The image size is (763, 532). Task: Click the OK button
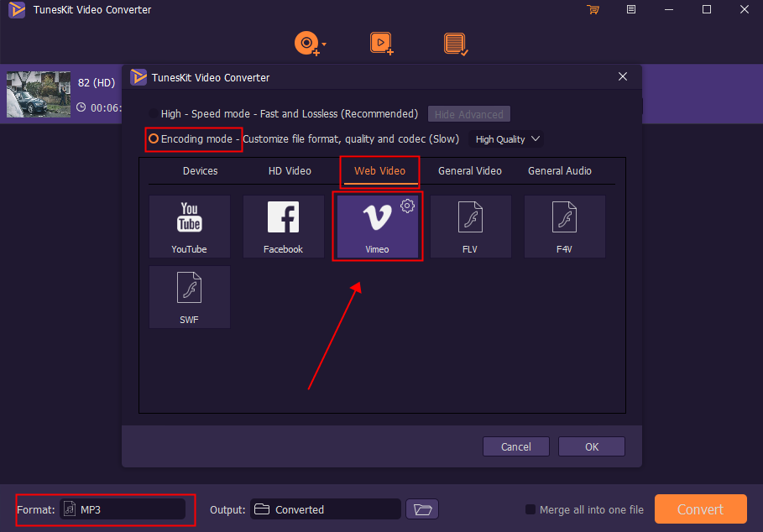(x=591, y=446)
